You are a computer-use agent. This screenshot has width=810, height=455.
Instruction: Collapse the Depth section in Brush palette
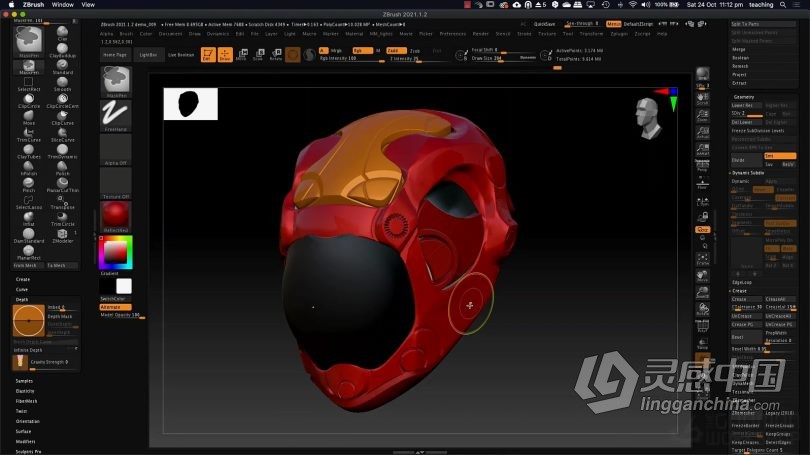click(x=22, y=300)
